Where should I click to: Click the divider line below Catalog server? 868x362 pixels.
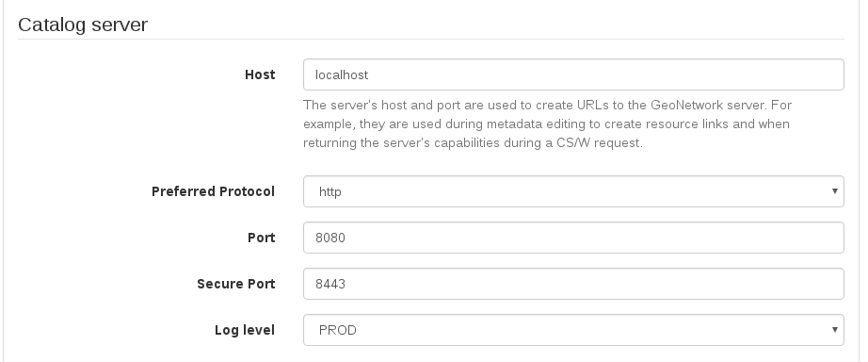coord(430,39)
